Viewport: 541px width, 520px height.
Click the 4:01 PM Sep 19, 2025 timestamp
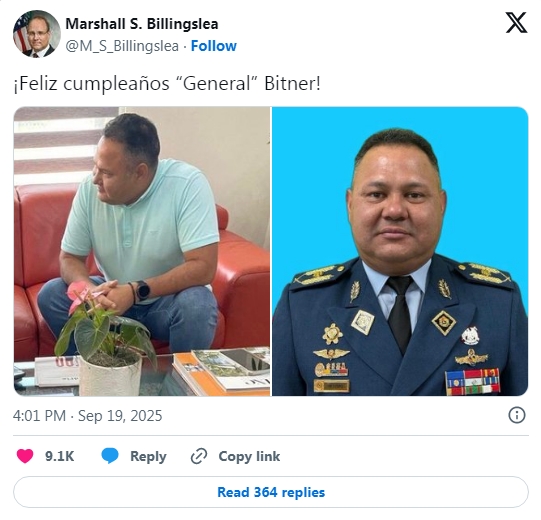point(87,416)
